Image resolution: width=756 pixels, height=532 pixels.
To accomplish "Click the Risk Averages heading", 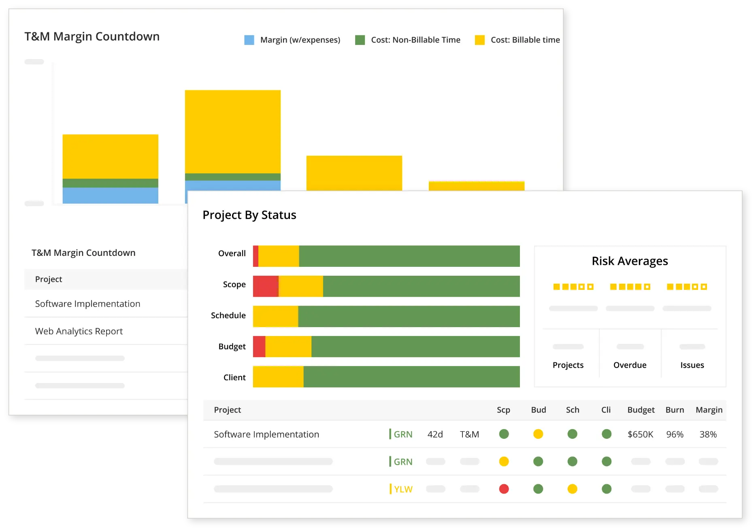I will (x=630, y=261).
